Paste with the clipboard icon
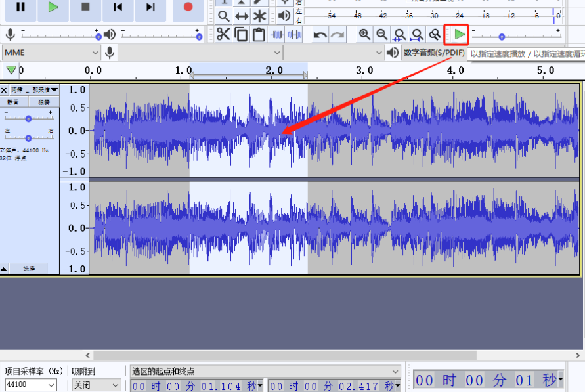 (x=259, y=34)
